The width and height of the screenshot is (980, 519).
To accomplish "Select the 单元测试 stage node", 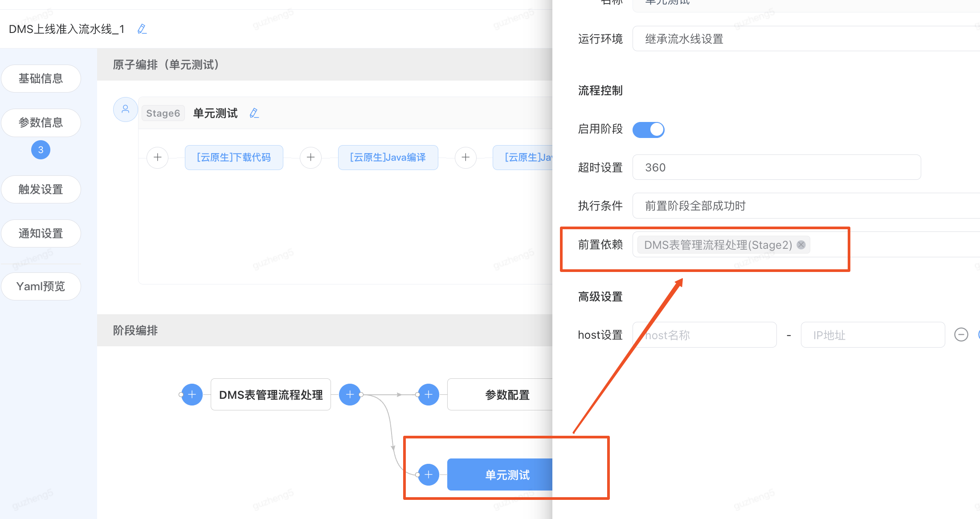I will 500,474.
